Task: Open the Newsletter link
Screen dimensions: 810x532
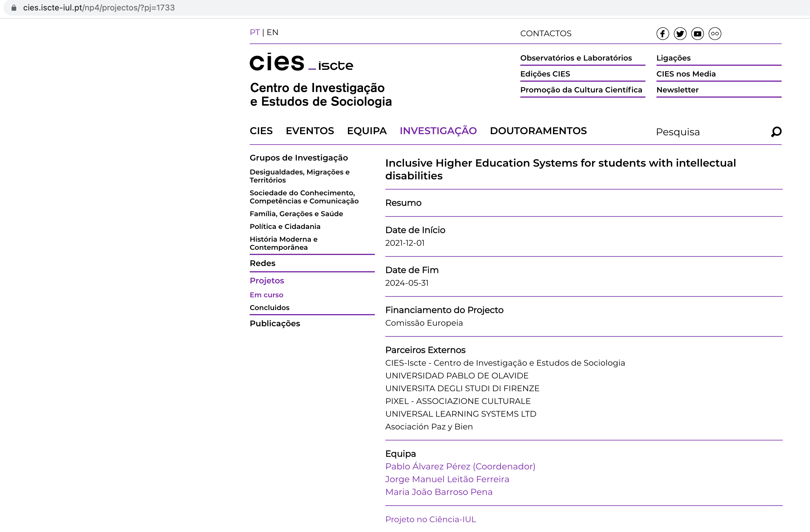Action: 677,90
